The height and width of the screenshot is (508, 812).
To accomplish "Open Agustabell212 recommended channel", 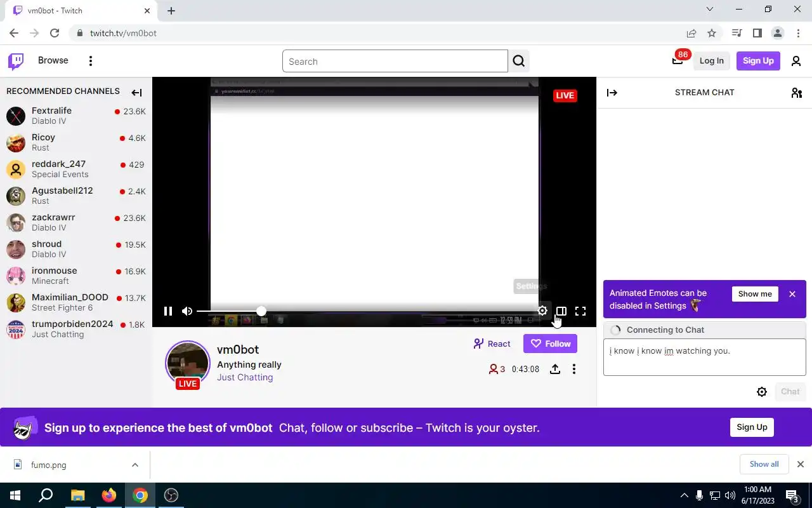I will (76, 196).
